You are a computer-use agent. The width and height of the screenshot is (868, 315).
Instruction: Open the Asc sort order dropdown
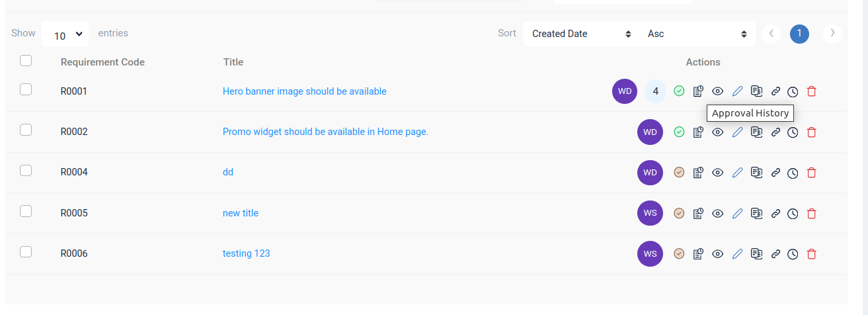697,34
